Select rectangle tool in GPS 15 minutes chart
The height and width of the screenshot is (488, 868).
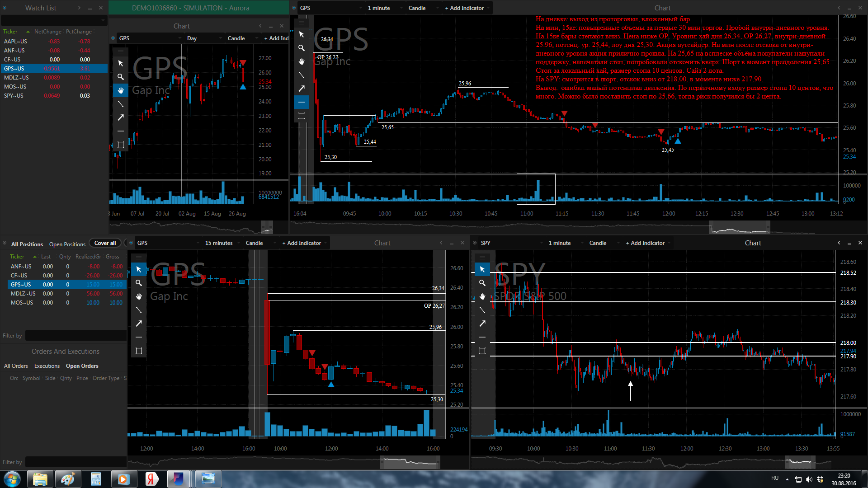[x=139, y=351]
